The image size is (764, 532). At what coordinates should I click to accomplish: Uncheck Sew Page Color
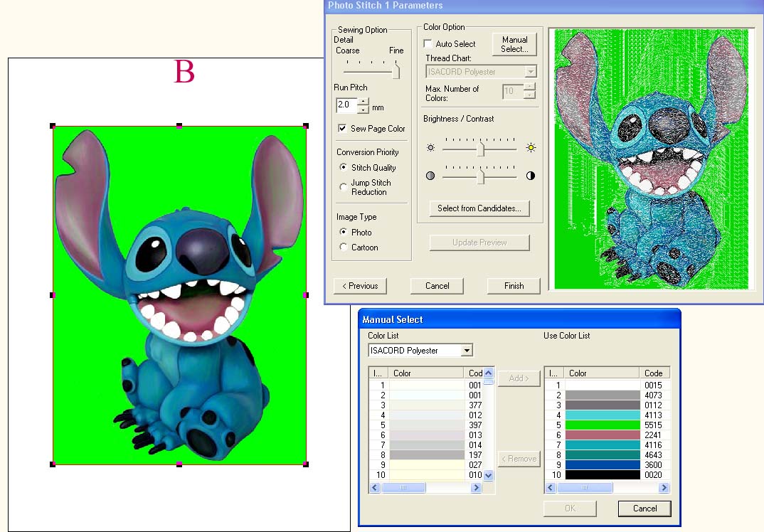click(x=342, y=128)
